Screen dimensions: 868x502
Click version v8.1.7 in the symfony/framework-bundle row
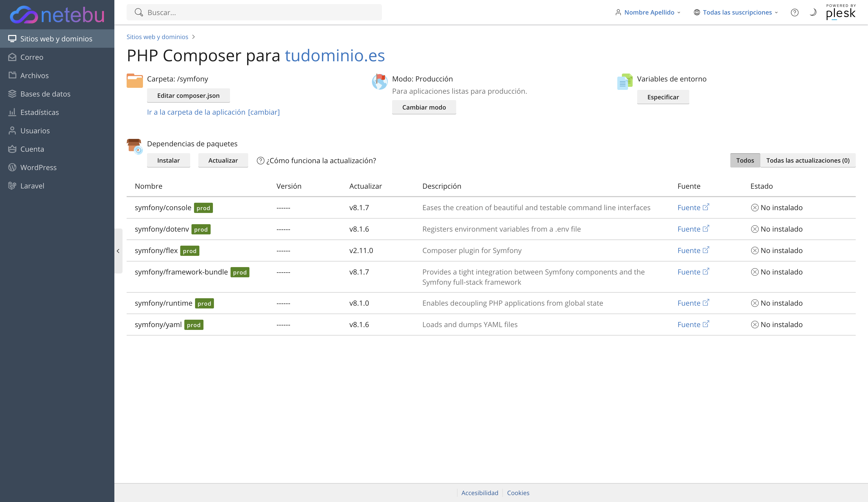359,272
